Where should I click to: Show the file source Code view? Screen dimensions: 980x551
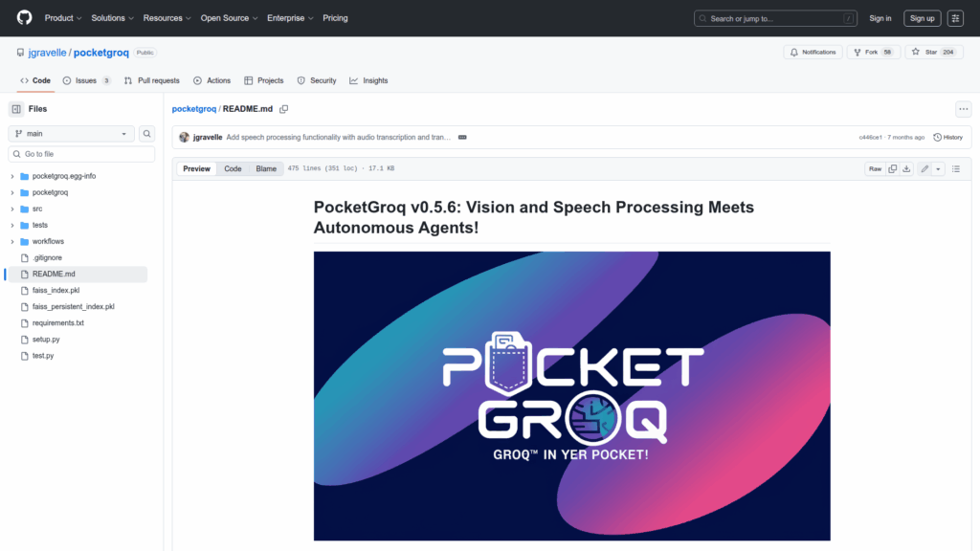(x=233, y=168)
